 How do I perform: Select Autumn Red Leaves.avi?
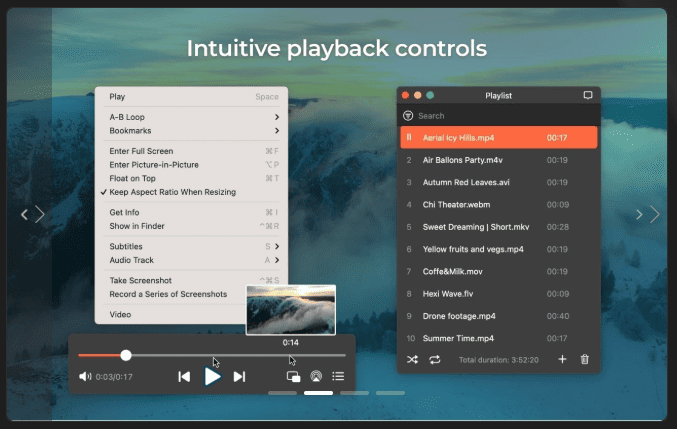point(499,183)
